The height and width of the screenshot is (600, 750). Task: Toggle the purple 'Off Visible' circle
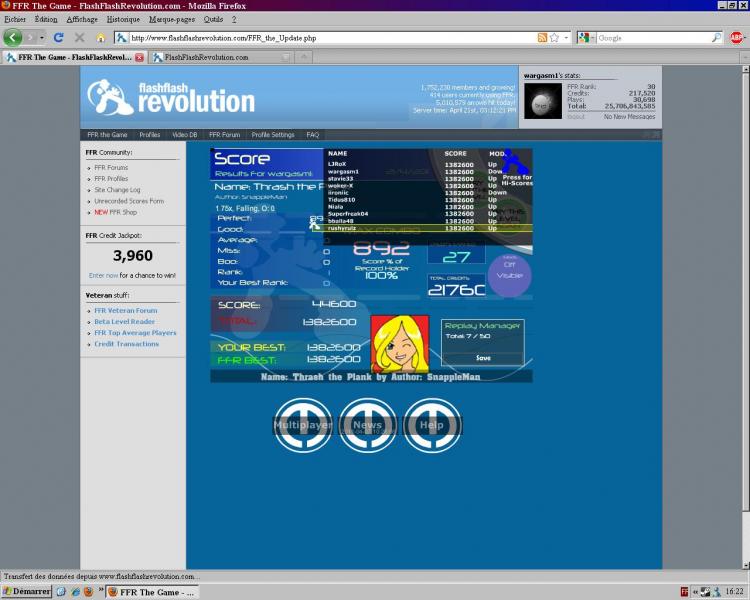pos(509,272)
